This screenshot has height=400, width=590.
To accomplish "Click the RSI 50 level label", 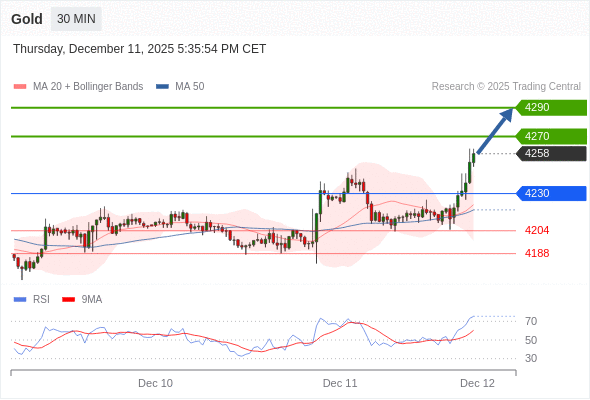I will tap(531, 340).
